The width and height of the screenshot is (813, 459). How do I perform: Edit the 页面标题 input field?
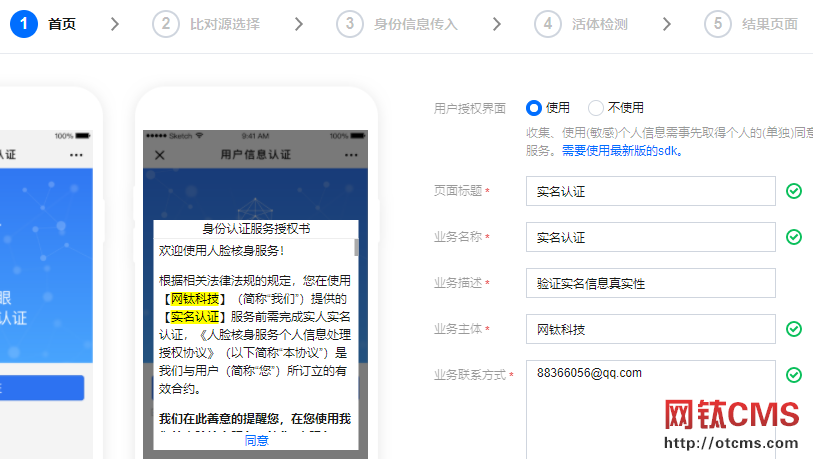(651, 191)
